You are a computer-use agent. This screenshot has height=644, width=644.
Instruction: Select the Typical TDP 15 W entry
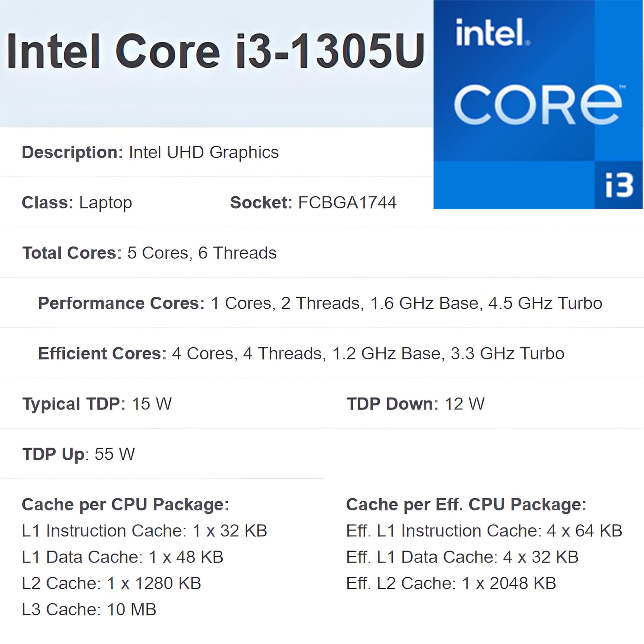pos(97,404)
